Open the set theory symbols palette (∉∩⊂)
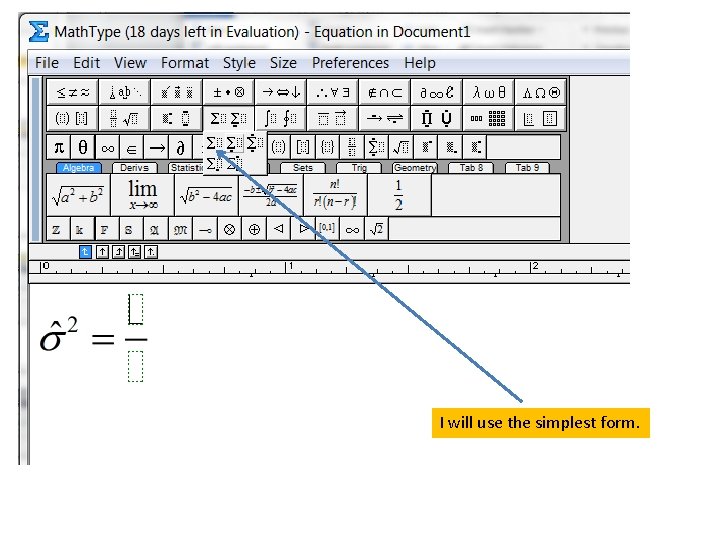 (384, 92)
